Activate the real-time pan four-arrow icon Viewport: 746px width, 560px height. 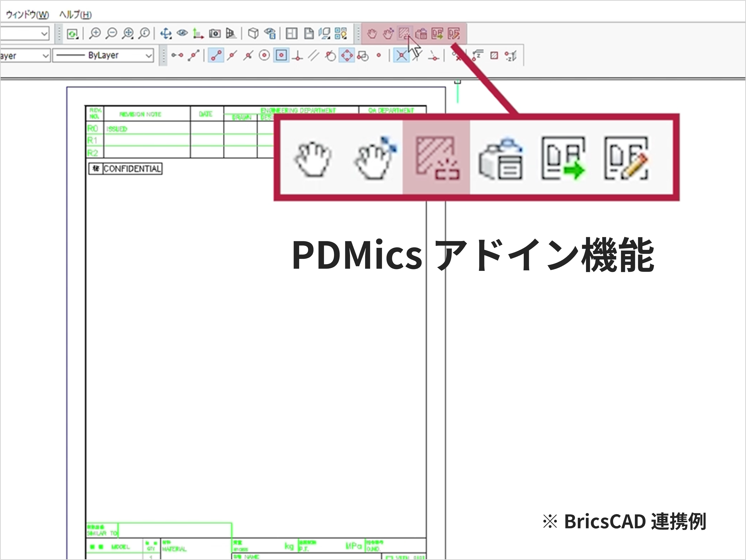click(x=166, y=33)
